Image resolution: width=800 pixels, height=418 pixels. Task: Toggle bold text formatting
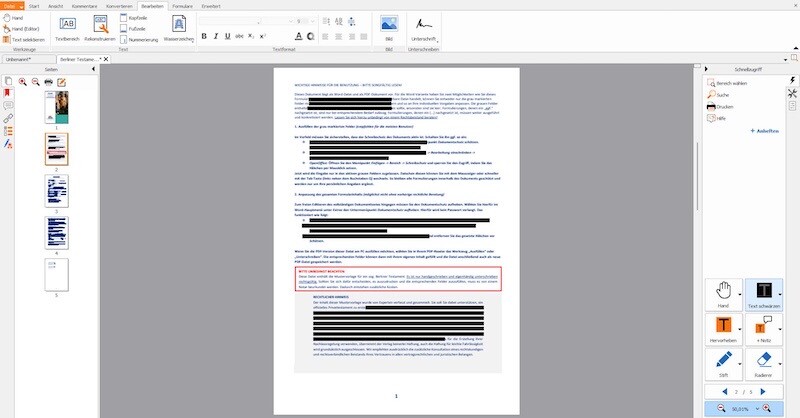coord(204,36)
